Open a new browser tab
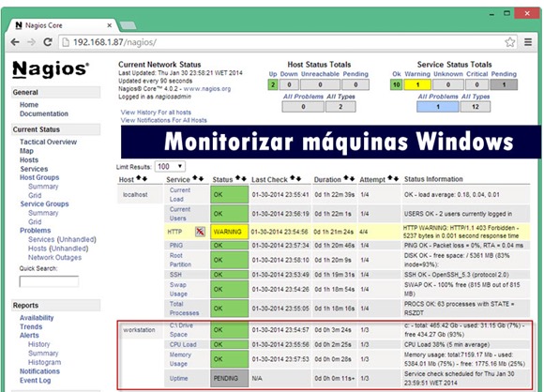This screenshot has width=544, height=392. click(128, 25)
